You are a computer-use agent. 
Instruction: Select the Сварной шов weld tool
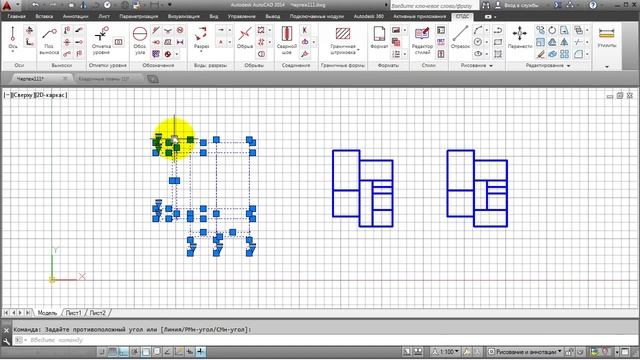point(287,40)
